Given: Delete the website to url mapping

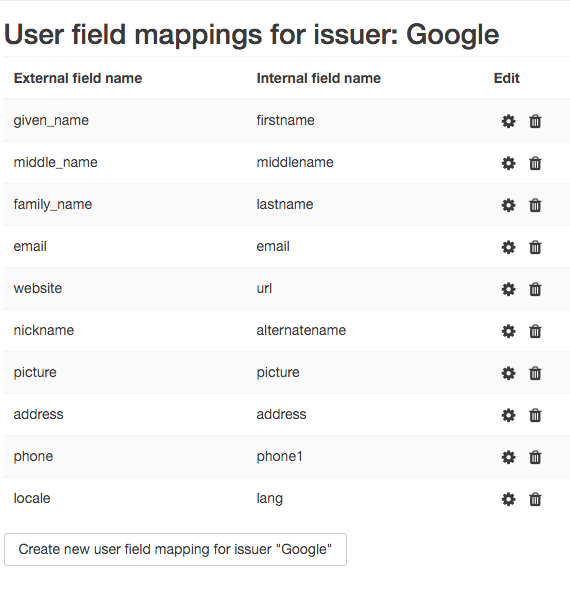Looking at the screenshot, I should [x=535, y=289].
